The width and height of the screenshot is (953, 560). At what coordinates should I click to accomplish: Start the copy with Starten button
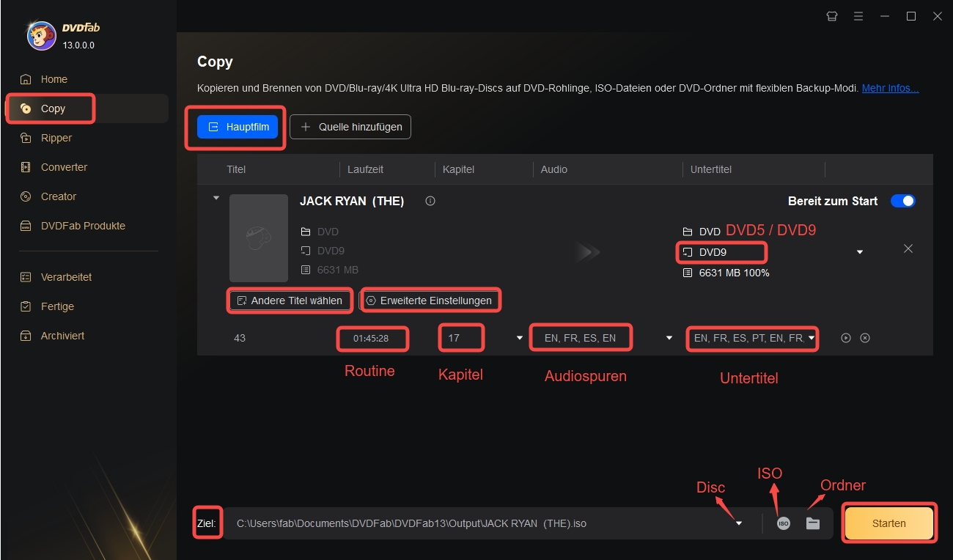pos(889,523)
